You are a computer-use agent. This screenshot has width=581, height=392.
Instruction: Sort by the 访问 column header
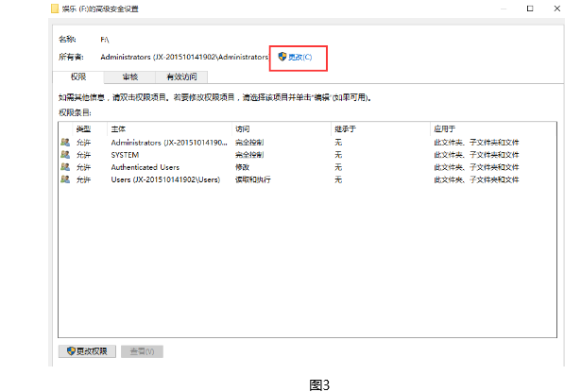[x=243, y=128]
